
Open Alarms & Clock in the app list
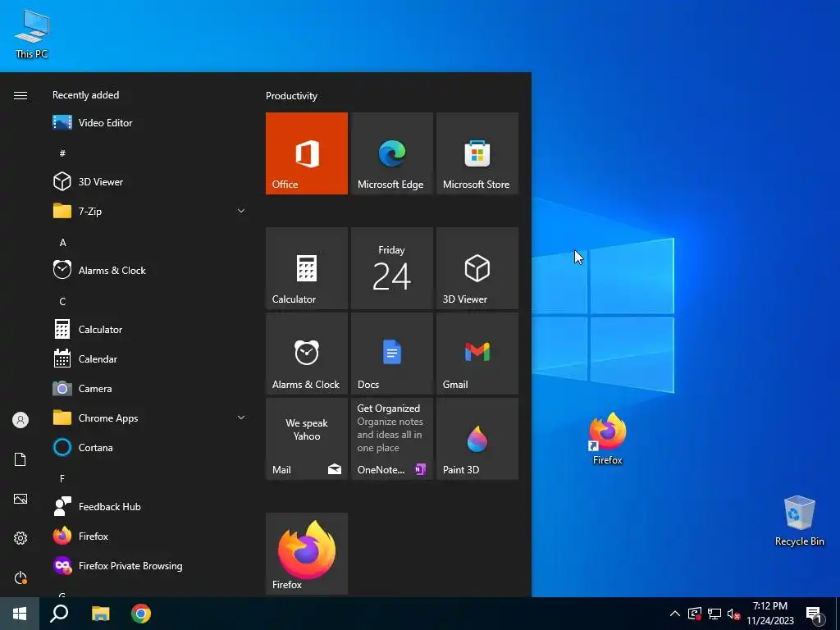pyautogui.click(x=150, y=271)
